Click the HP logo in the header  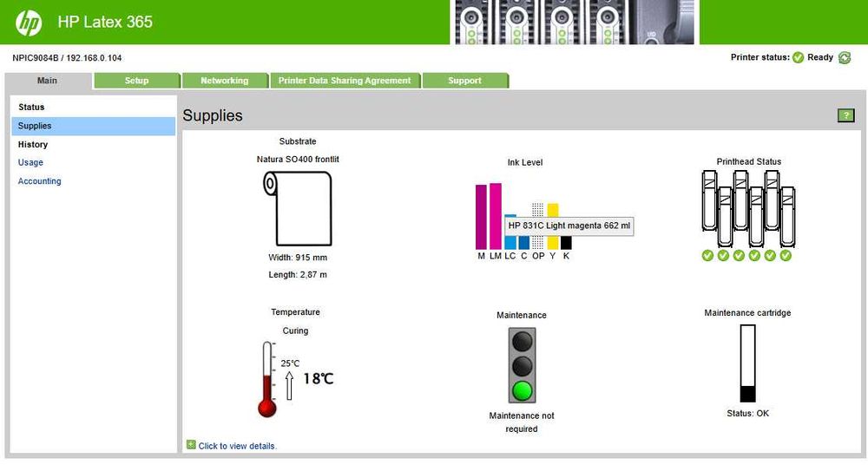coord(29,23)
